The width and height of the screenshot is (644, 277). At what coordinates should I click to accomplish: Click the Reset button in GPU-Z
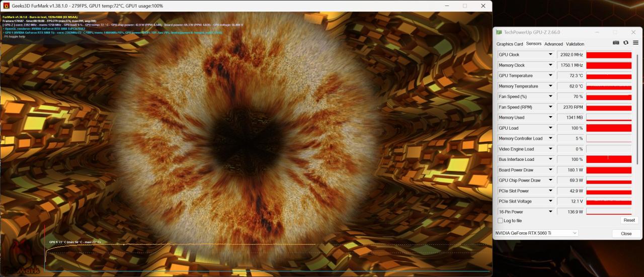click(629, 220)
